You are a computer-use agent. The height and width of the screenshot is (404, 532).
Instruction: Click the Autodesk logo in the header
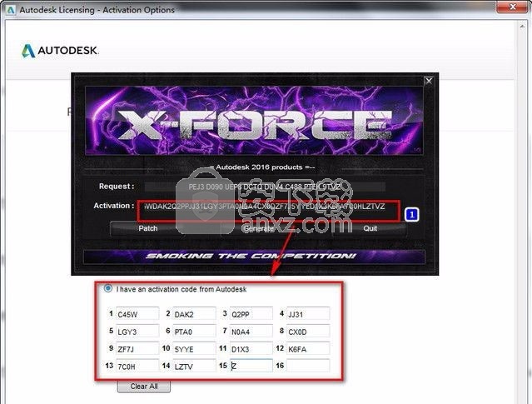tap(60, 51)
